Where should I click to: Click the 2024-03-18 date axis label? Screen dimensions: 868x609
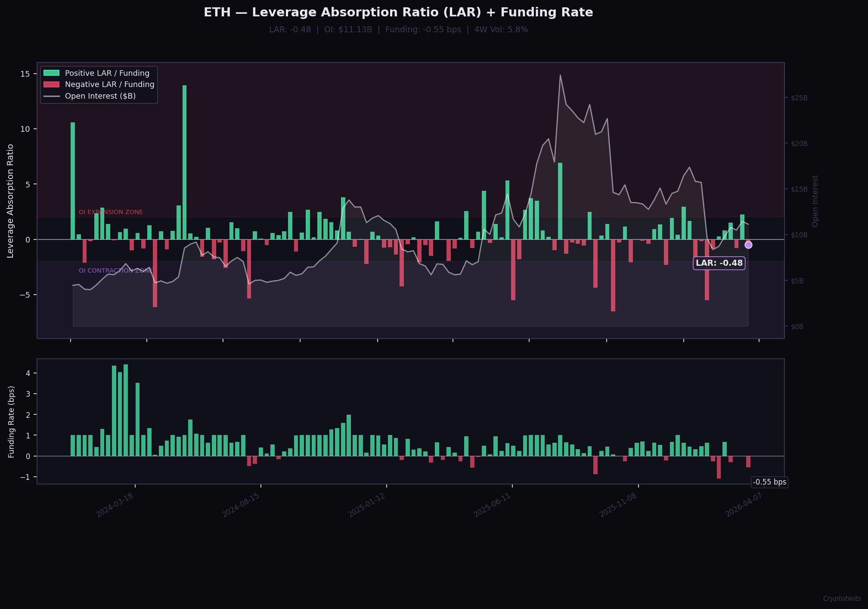coord(115,505)
